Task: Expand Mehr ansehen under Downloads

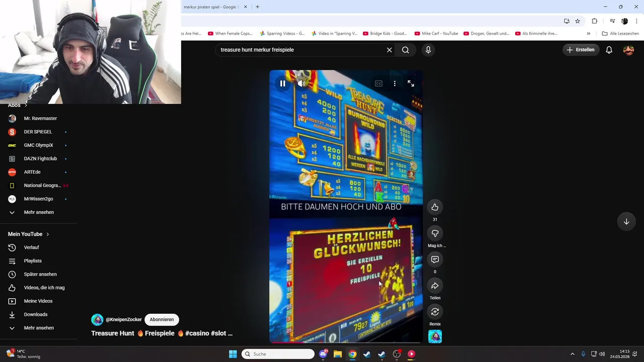Action: click(38, 328)
